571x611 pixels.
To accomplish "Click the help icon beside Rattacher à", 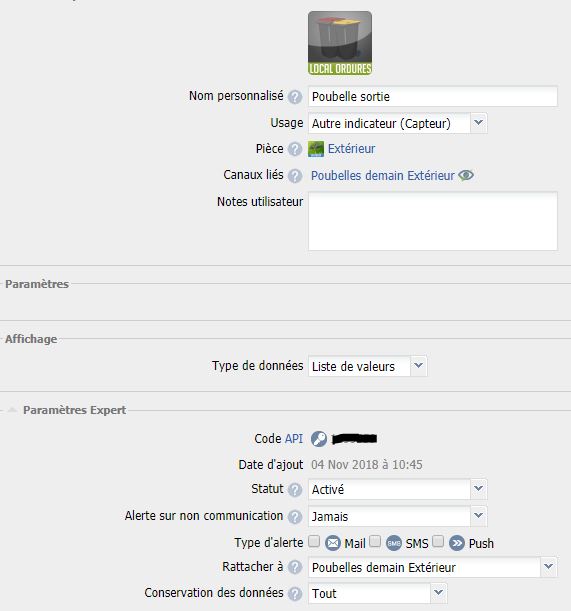I will coord(295,567).
